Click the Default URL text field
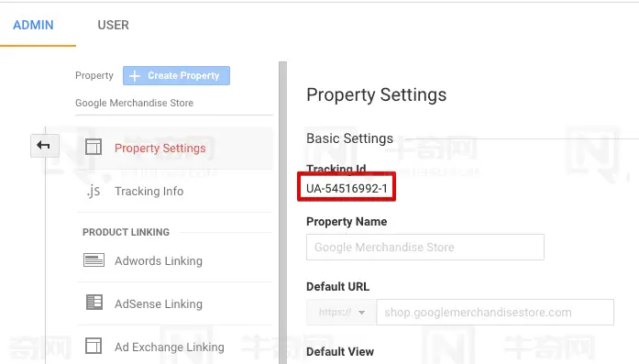Image resolution: width=639 pixels, height=364 pixels. point(495,313)
